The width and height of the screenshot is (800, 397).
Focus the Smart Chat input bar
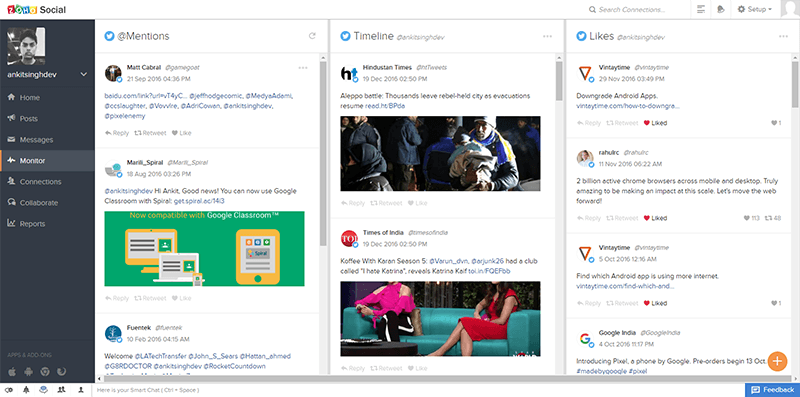pos(418,390)
